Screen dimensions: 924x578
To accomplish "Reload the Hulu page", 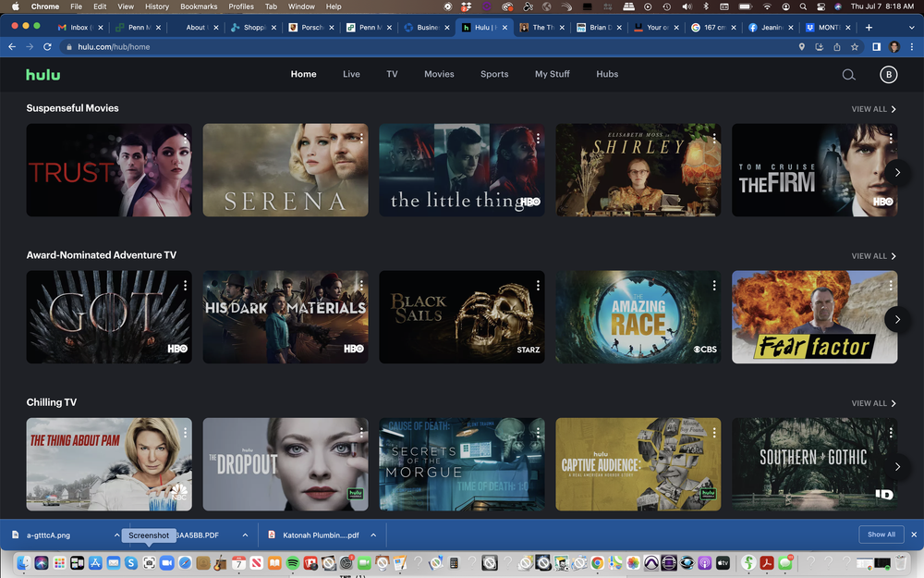I will coord(47,46).
